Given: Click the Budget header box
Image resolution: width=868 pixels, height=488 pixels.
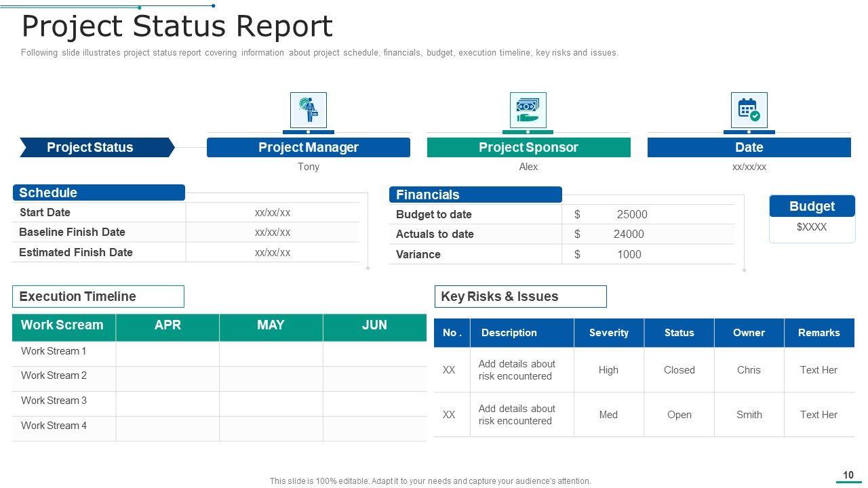Looking at the screenshot, I should [x=812, y=206].
